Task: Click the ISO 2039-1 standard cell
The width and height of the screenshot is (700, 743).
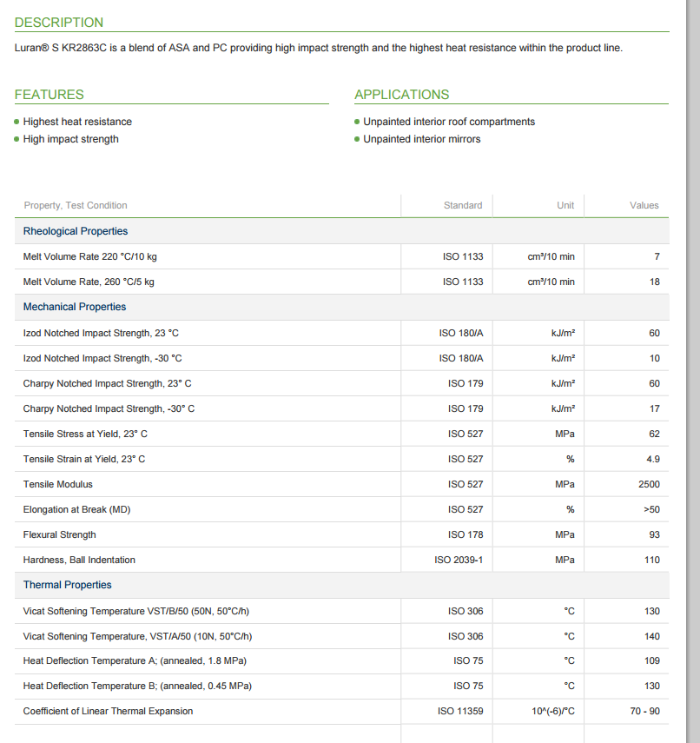Action: [x=459, y=560]
